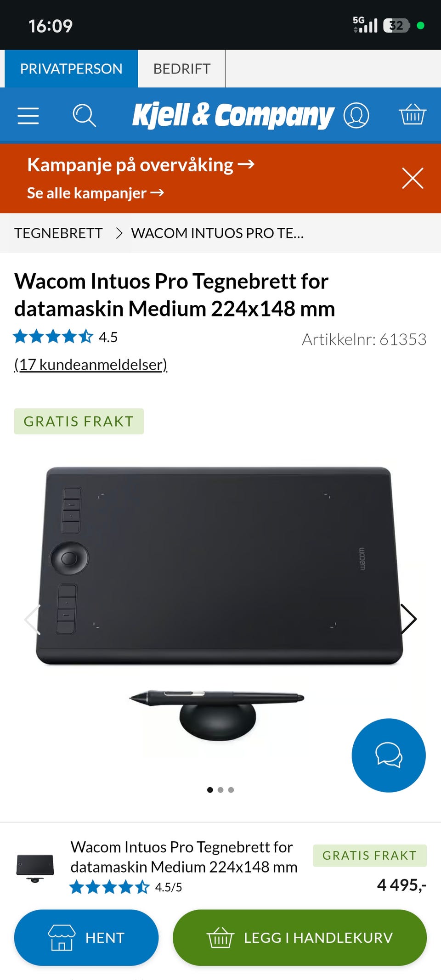441x980 pixels.
Task: Show previous product image arrow
Action: [x=33, y=620]
